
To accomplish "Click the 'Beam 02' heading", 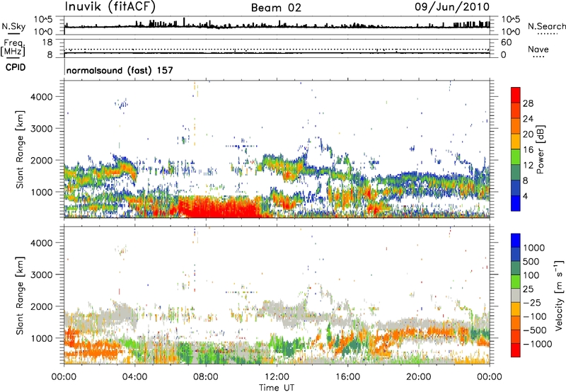I will (x=276, y=8).
